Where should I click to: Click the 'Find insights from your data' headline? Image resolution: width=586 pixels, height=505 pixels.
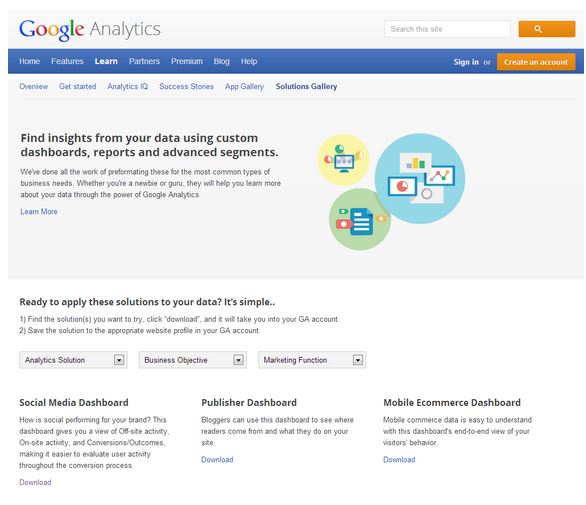(149, 145)
